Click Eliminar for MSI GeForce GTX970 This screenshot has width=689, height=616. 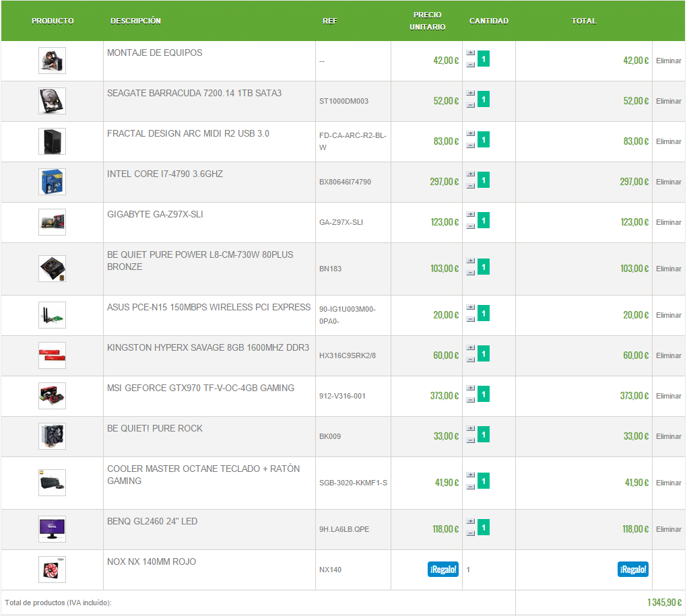click(668, 396)
